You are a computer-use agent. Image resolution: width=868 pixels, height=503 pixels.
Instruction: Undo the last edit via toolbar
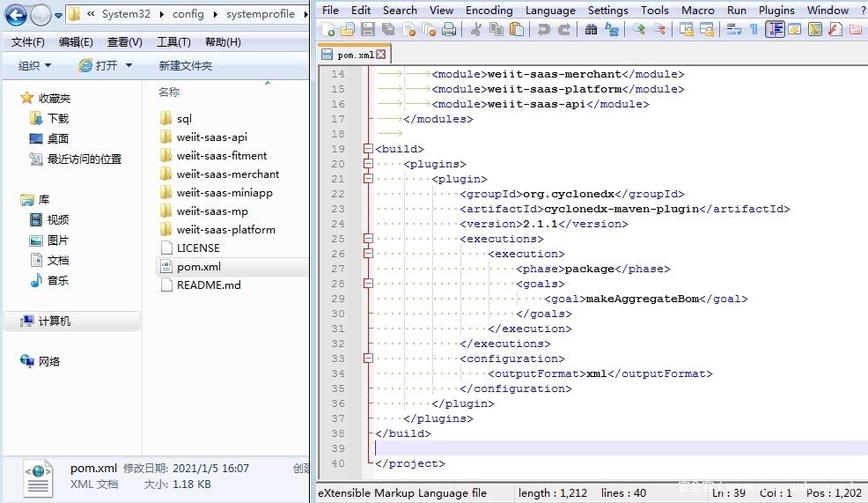(543, 30)
